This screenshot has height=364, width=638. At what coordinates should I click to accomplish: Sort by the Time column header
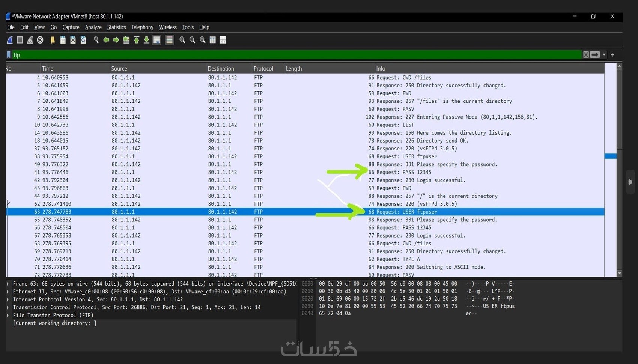(x=74, y=68)
